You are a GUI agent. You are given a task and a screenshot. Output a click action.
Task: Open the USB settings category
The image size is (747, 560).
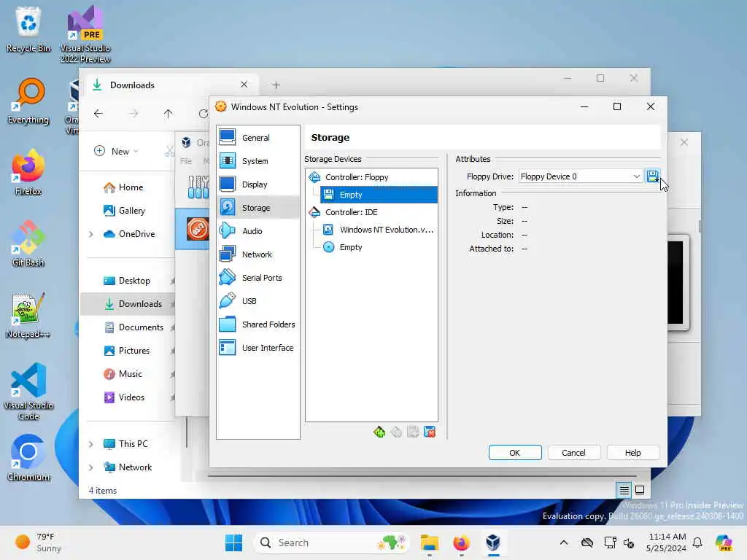tap(258, 301)
